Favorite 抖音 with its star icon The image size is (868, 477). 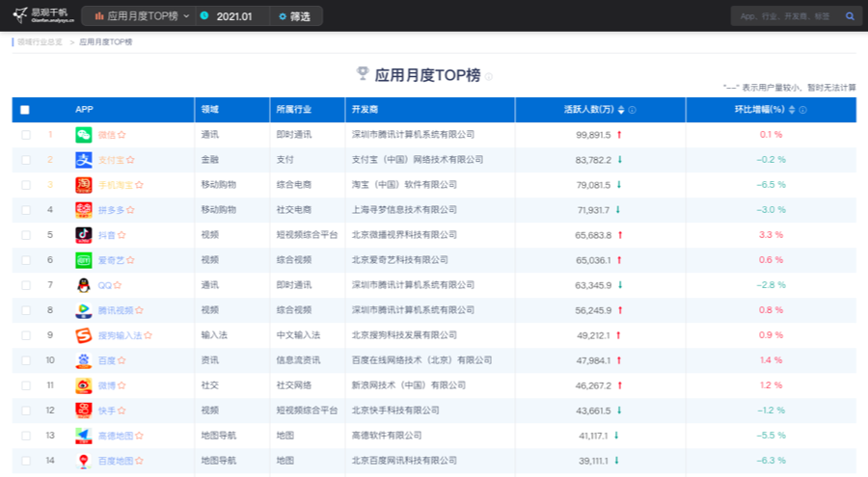click(122, 234)
